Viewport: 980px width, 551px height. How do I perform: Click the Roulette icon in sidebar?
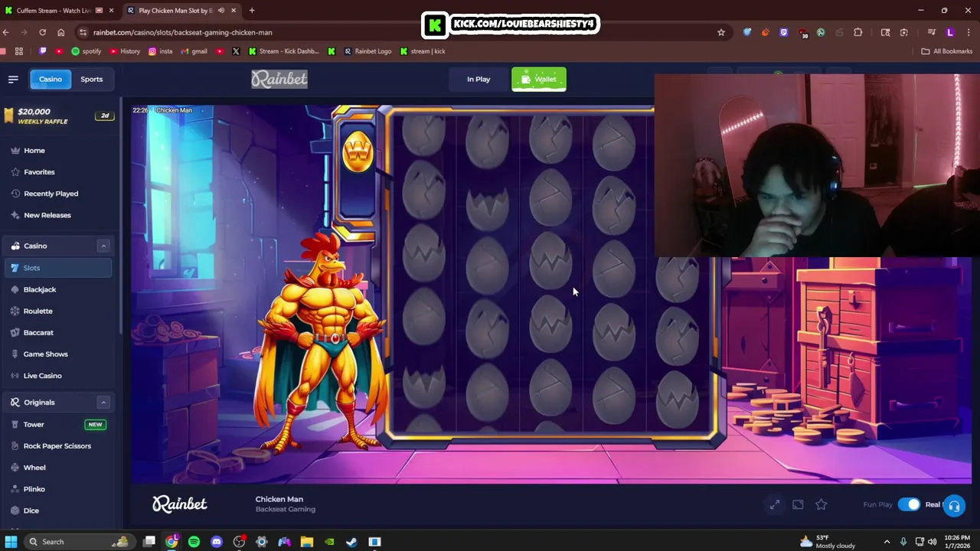coord(15,311)
